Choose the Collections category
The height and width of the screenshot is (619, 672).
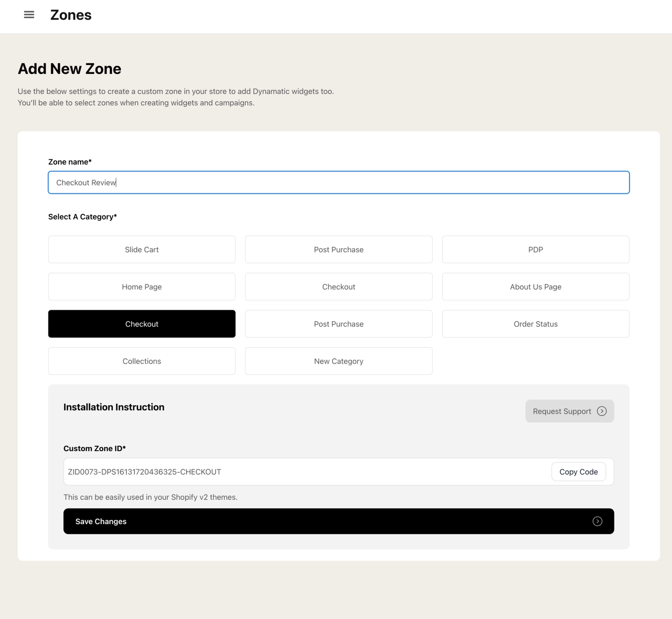(142, 361)
